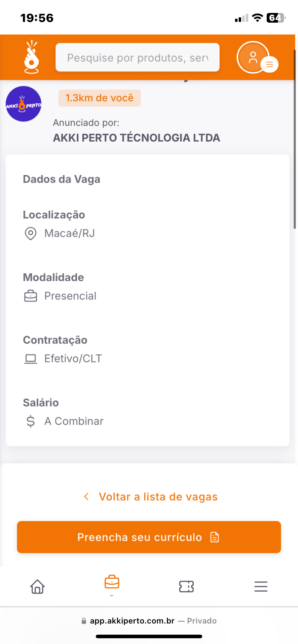Tap the document icon on currículo button
The image size is (298, 644).
coord(215,537)
